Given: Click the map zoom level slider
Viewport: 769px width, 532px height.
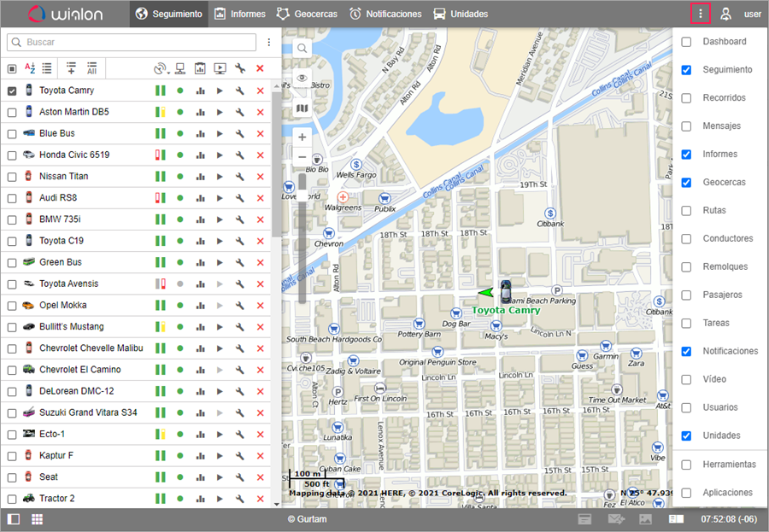Looking at the screenshot, I should click(x=302, y=237).
